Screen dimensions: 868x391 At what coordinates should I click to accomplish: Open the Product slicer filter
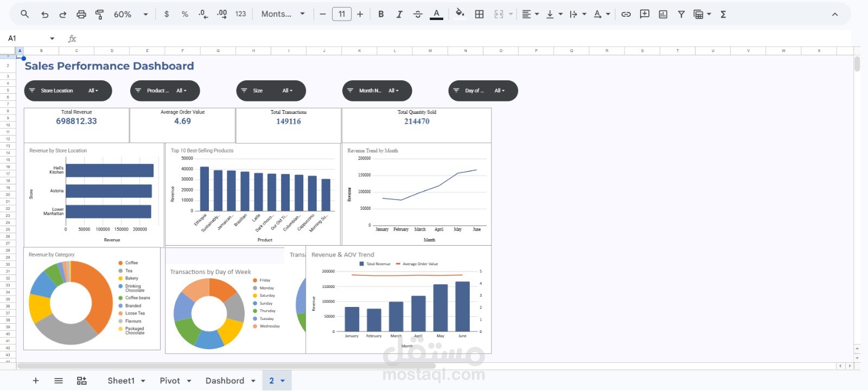click(x=165, y=91)
